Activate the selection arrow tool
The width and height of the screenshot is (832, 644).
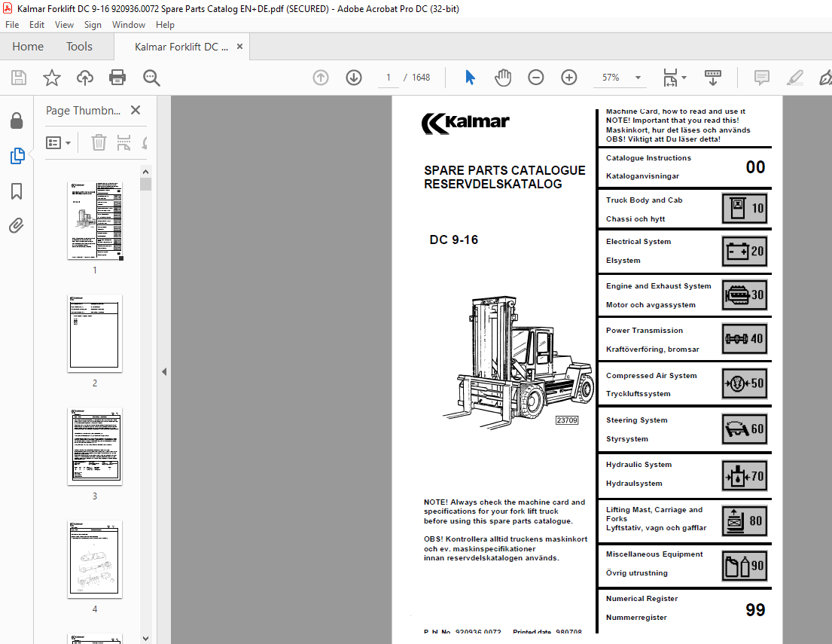pyautogui.click(x=470, y=78)
